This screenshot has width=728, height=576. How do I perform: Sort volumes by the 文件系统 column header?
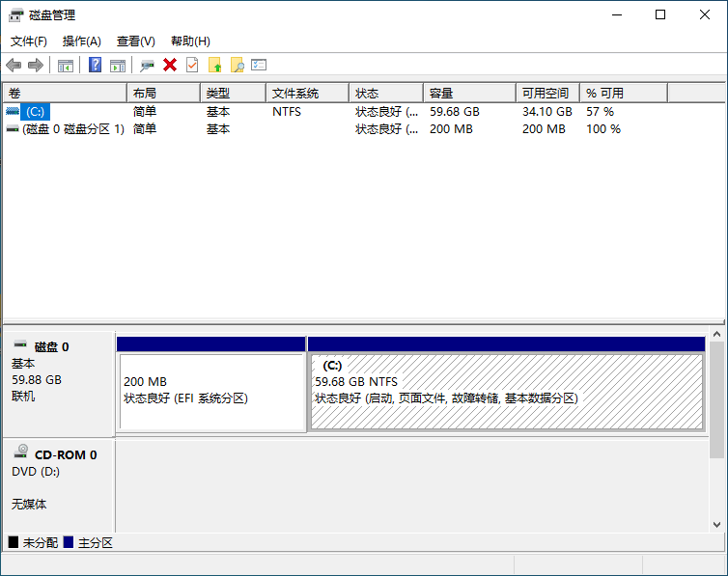(x=295, y=94)
